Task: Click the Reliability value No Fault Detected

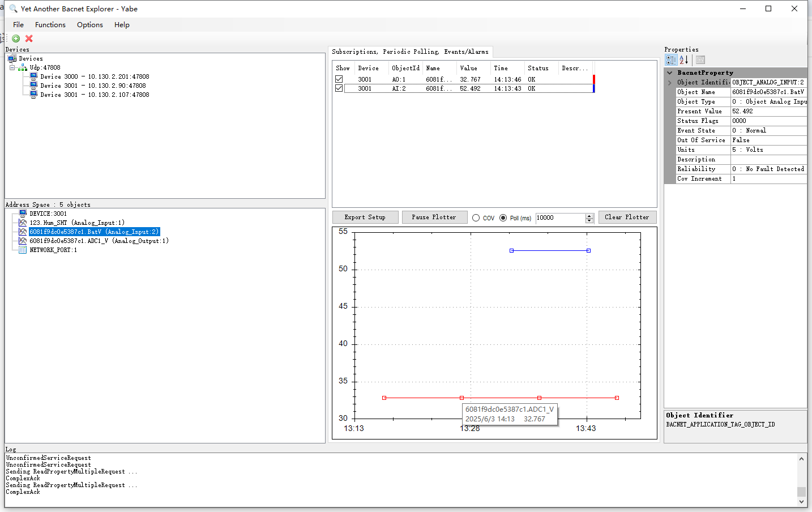Action: (x=768, y=169)
